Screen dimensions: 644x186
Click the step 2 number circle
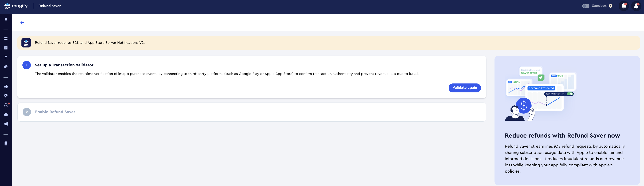tap(27, 112)
